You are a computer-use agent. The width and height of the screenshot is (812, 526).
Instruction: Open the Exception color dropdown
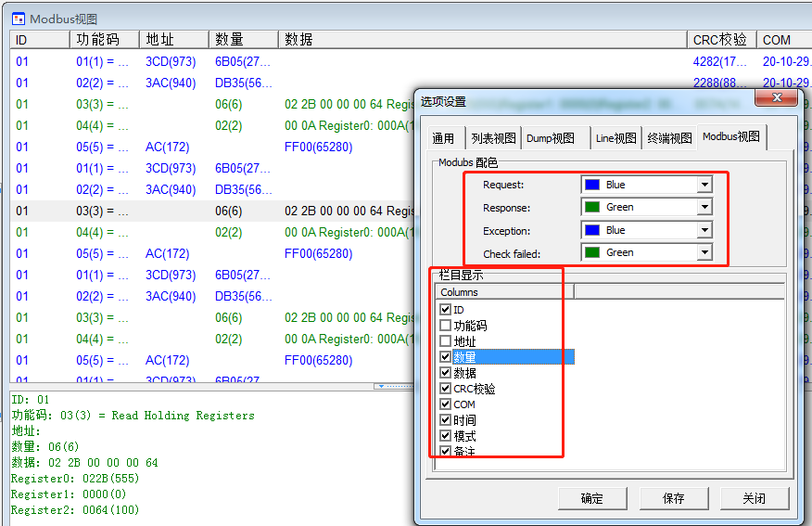pyautogui.click(x=704, y=230)
